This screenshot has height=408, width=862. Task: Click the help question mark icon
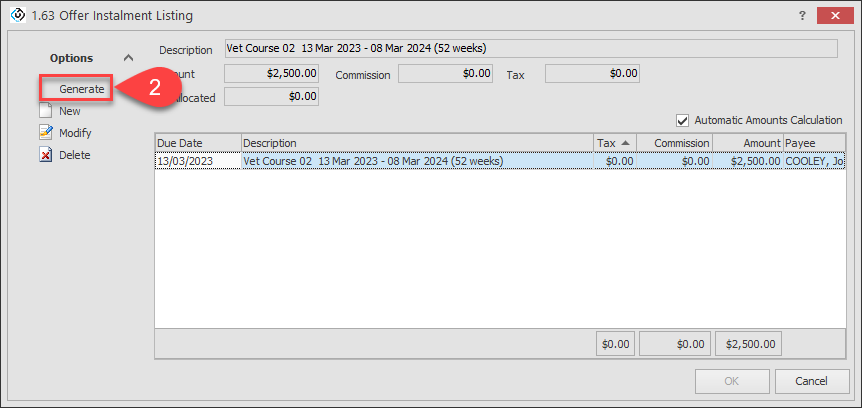point(801,16)
